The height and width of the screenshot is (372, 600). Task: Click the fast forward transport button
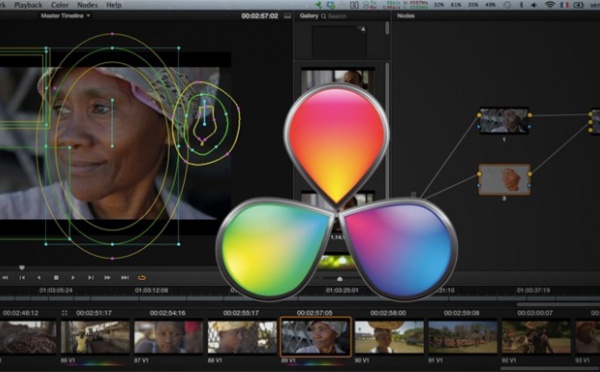[108, 277]
